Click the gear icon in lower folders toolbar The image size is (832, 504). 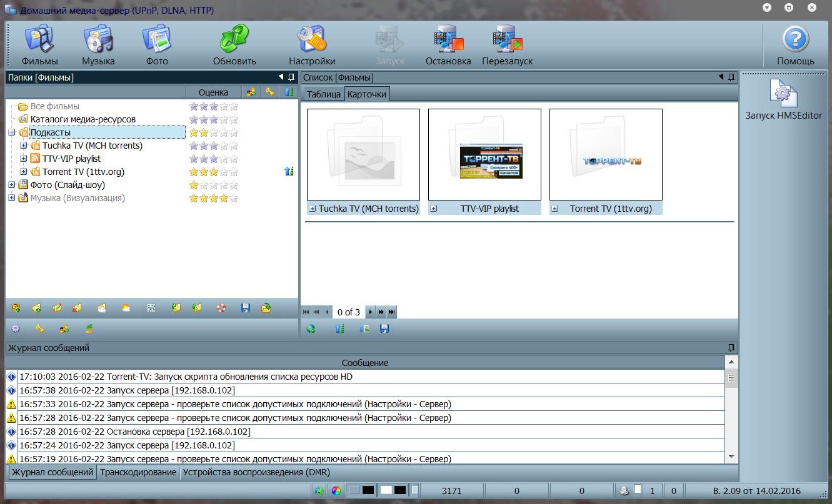16,329
